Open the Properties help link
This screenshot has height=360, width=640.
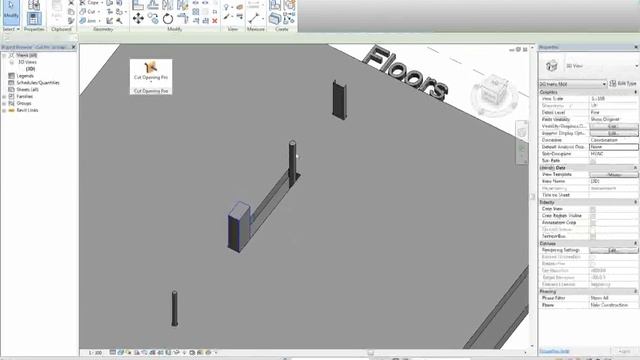(554, 351)
